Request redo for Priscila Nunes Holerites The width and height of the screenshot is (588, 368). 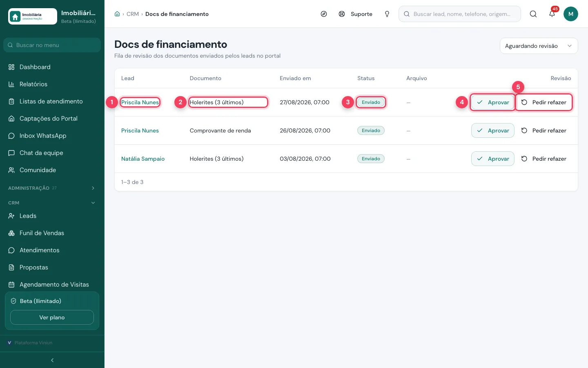click(x=544, y=102)
